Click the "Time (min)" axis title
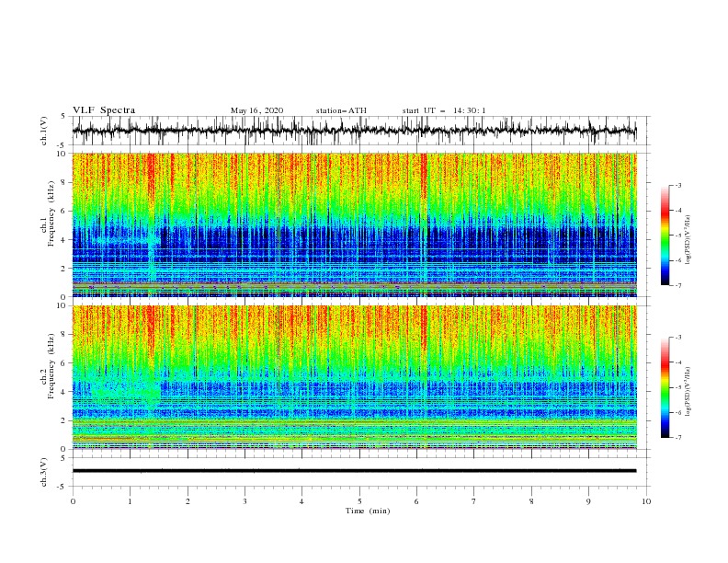 (368, 511)
